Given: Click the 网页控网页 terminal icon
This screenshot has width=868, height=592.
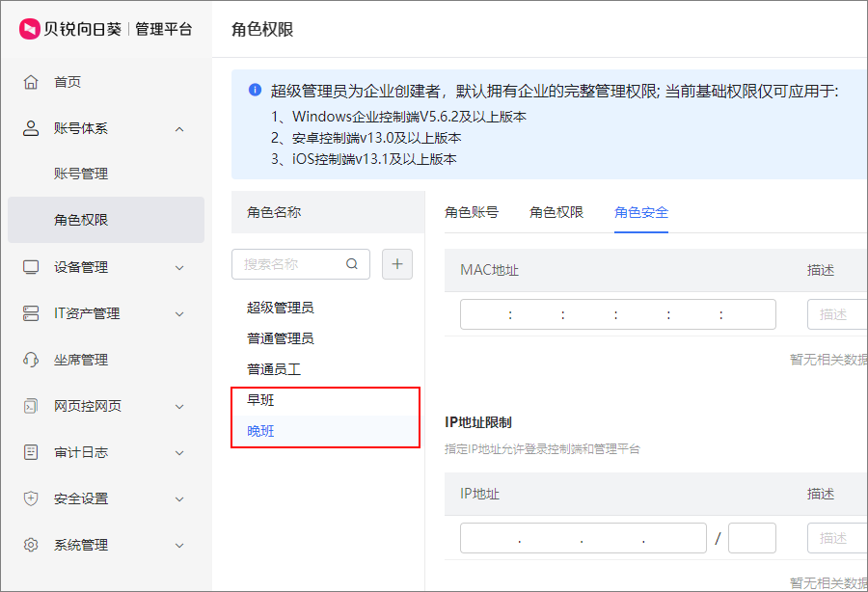Looking at the screenshot, I should click(x=31, y=406).
